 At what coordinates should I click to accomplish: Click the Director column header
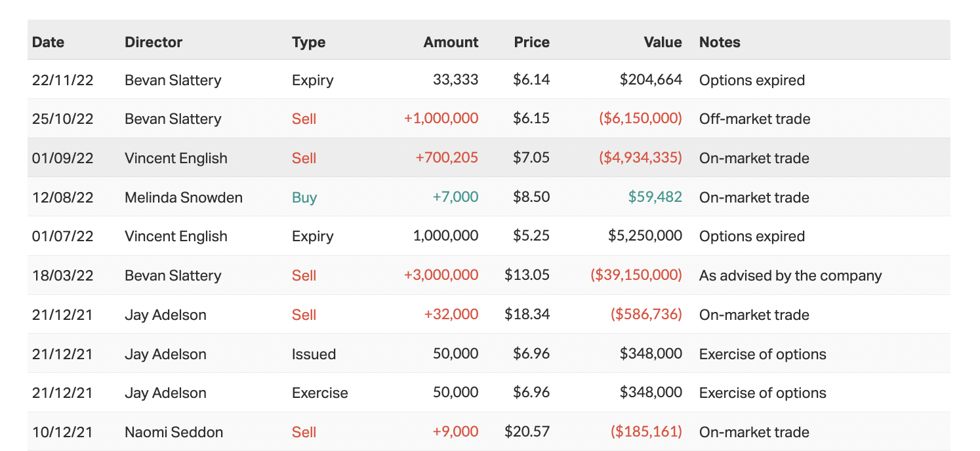pos(153,42)
